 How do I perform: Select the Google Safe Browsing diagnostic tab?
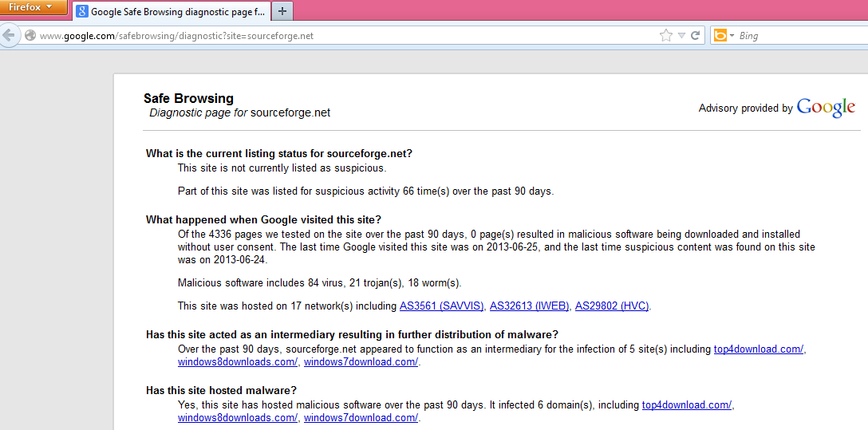(x=172, y=11)
